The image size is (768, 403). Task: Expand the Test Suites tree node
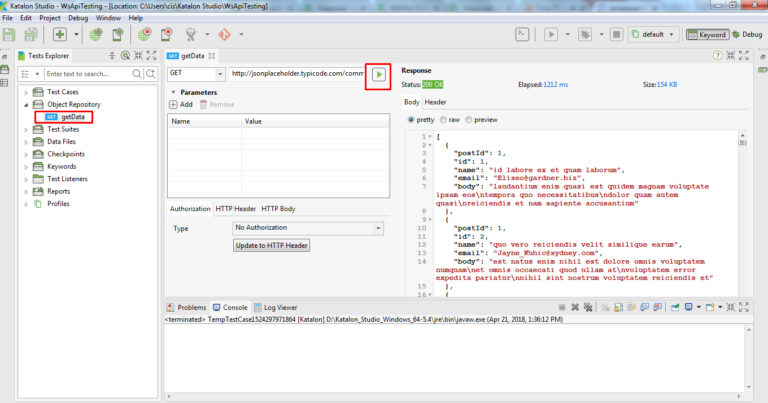coord(26,129)
